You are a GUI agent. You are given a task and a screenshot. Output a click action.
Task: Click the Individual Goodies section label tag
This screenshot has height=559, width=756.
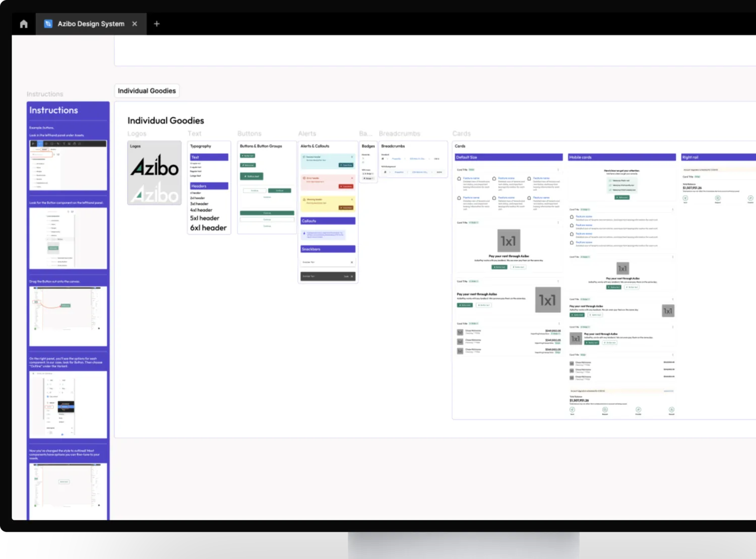(x=147, y=91)
